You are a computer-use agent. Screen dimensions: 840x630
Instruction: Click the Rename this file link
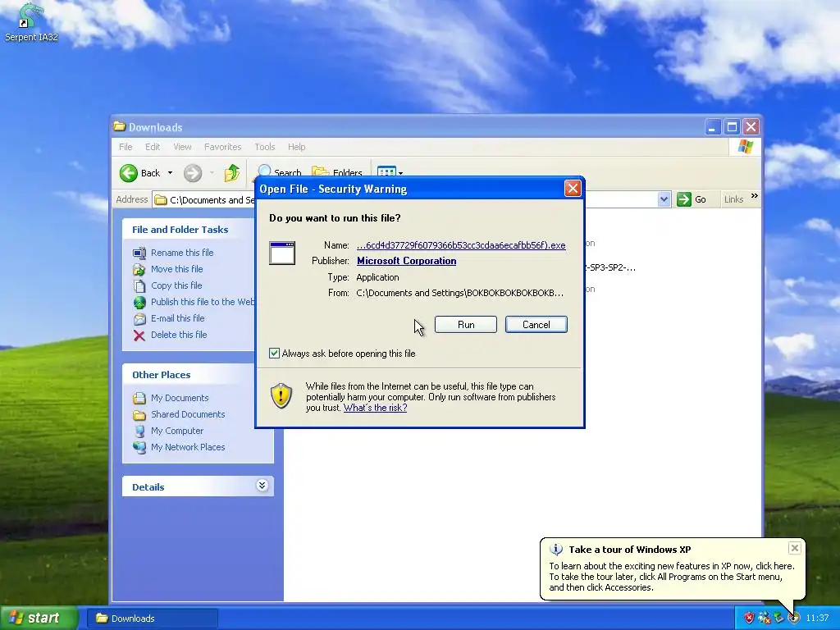182,253
